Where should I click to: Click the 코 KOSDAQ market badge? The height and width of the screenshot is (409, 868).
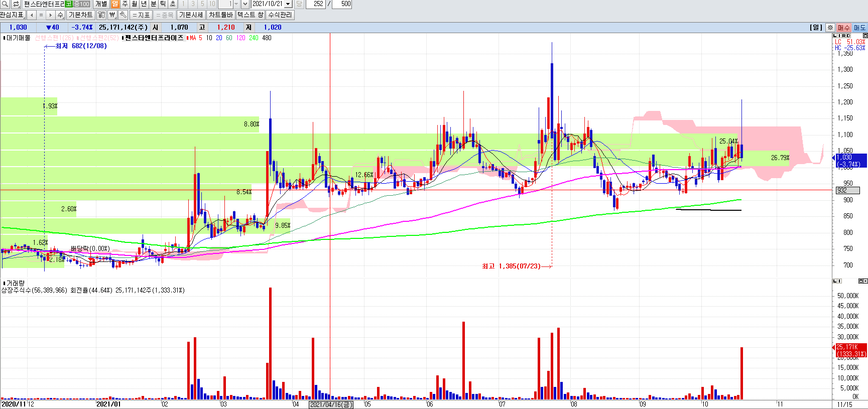[x=69, y=4]
